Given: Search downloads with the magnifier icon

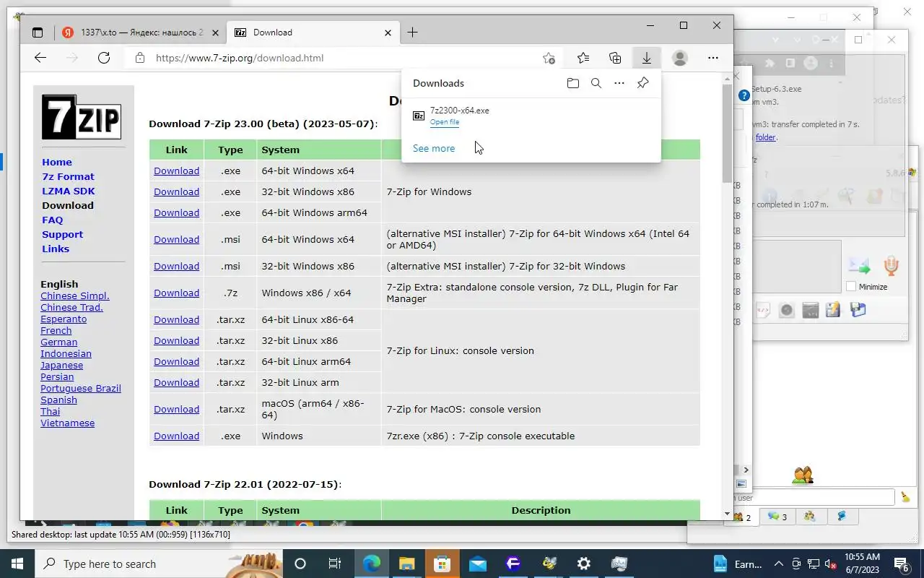Looking at the screenshot, I should click(596, 83).
